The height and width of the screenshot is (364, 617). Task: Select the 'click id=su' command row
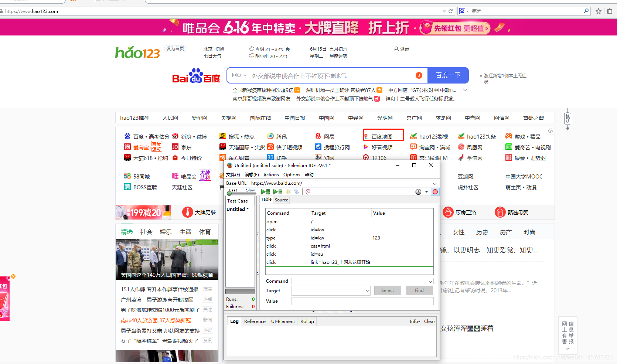[x=349, y=254]
